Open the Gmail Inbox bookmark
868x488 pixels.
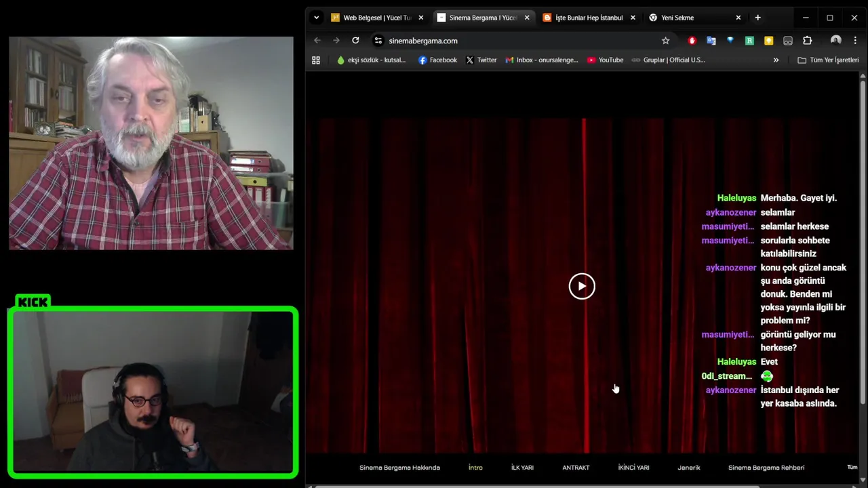pyautogui.click(x=541, y=60)
